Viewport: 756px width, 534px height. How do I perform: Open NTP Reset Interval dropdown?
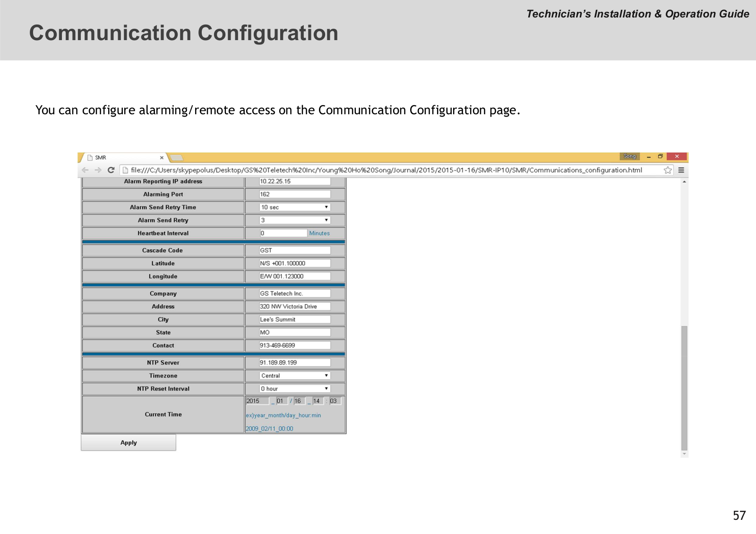(x=295, y=389)
